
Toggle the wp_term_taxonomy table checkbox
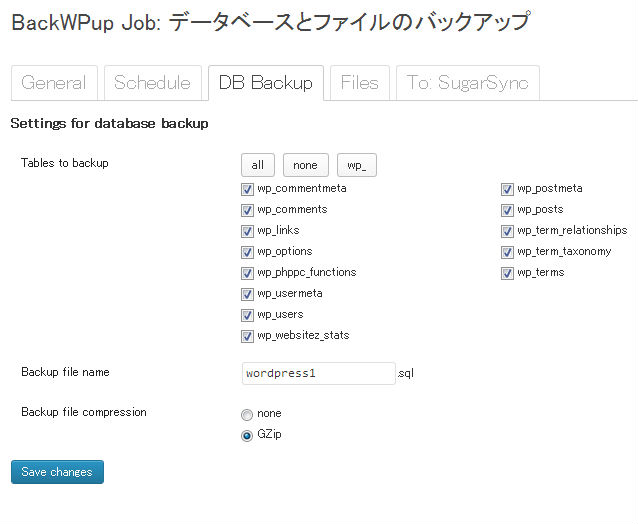[x=507, y=252]
